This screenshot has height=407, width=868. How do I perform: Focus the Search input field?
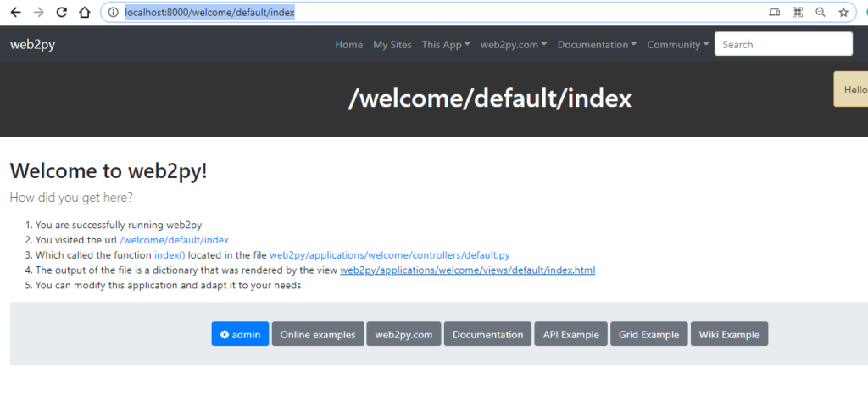783,44
